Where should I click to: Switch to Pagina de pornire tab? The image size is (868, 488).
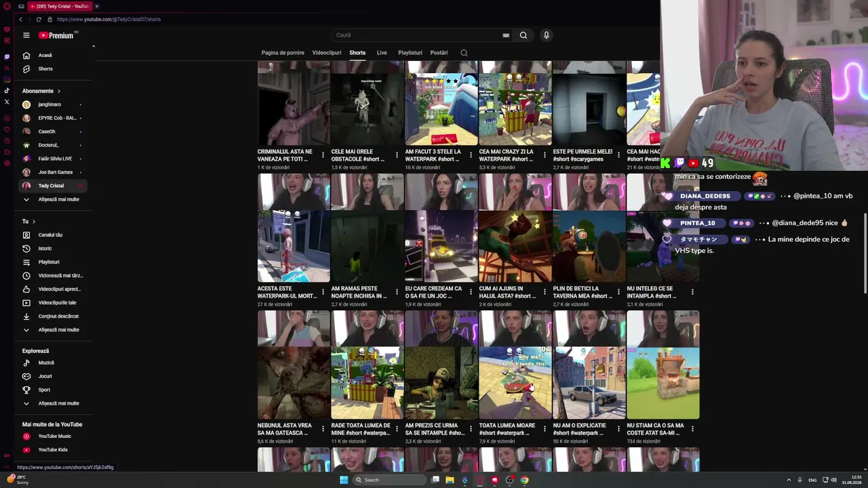click(x=283, y=53)
